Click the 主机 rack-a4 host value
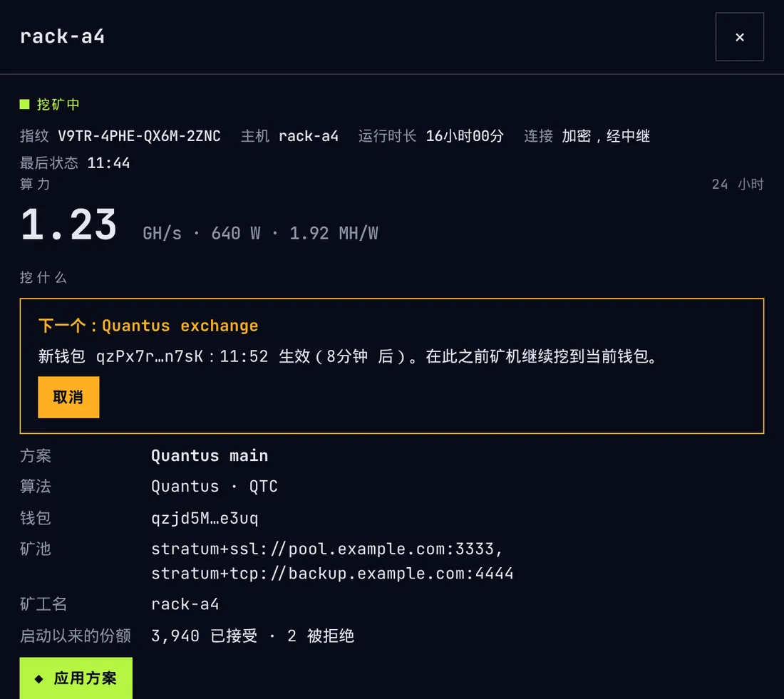 click(309, 136)
